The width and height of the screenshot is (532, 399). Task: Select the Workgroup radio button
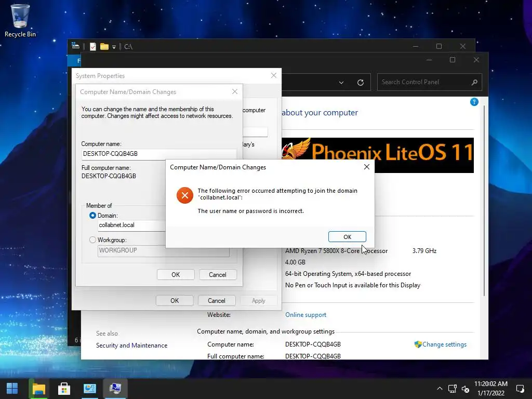click(92, 240)
